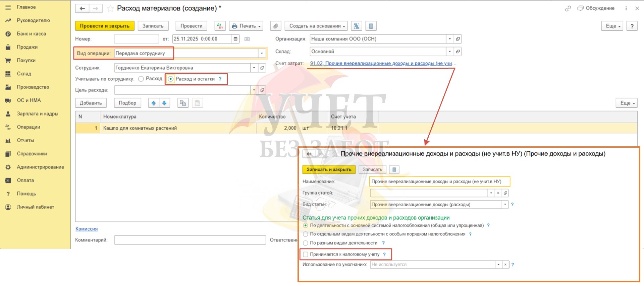Select По разным видам деятельности option

click(306, 243)
